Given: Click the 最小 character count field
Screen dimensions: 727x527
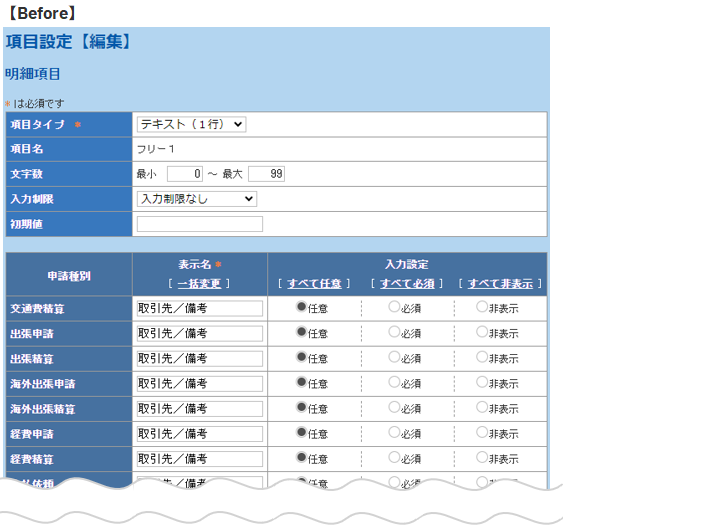Looking at the screenshot, I should point(185,174).
